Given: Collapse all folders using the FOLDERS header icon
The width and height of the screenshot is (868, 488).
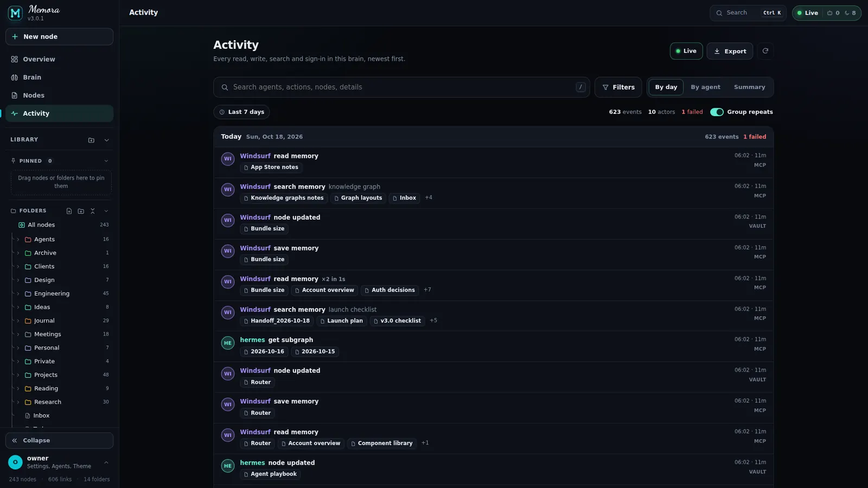Looking at the screenshot, I should click(x=93, y=211).
